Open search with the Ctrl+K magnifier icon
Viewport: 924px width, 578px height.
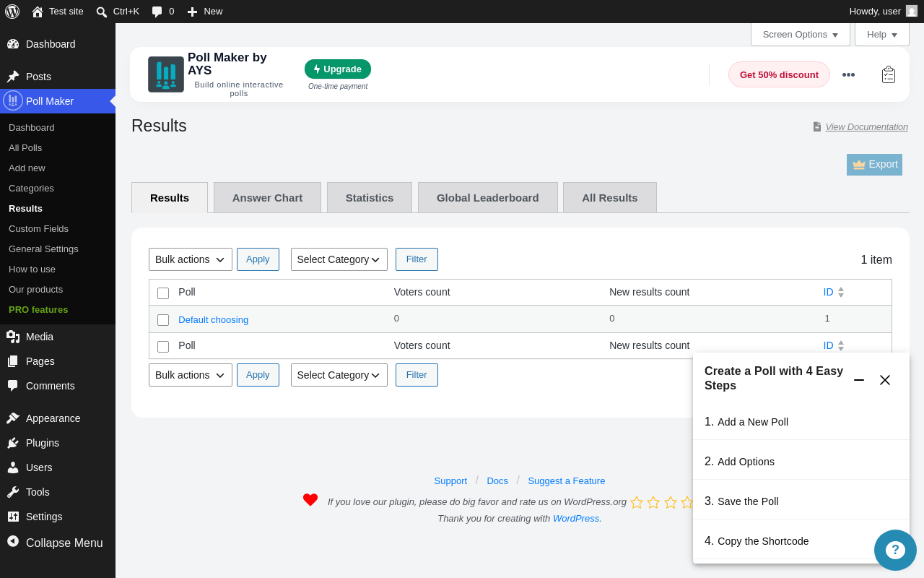click(x=102, y=12)
